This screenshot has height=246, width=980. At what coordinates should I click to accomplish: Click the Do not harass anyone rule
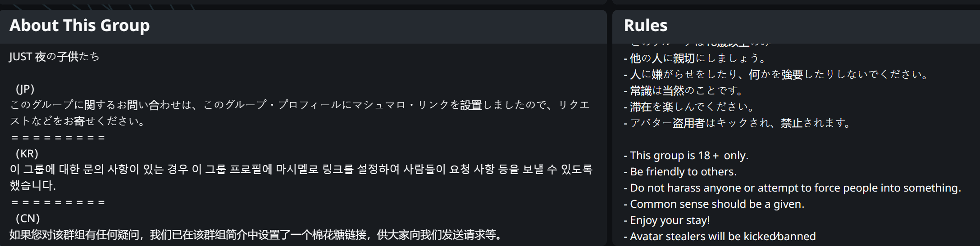(793, 188)
